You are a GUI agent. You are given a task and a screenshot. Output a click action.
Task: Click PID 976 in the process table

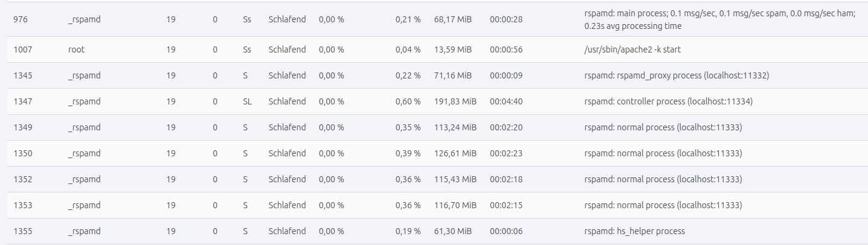[x=21, y=19]
